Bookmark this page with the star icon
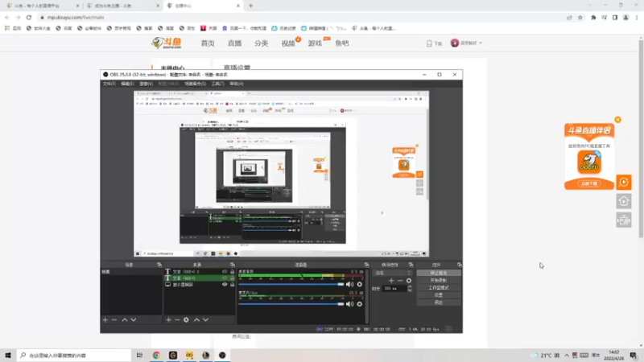The image size is (644, 362). click(x=580, y=18)
